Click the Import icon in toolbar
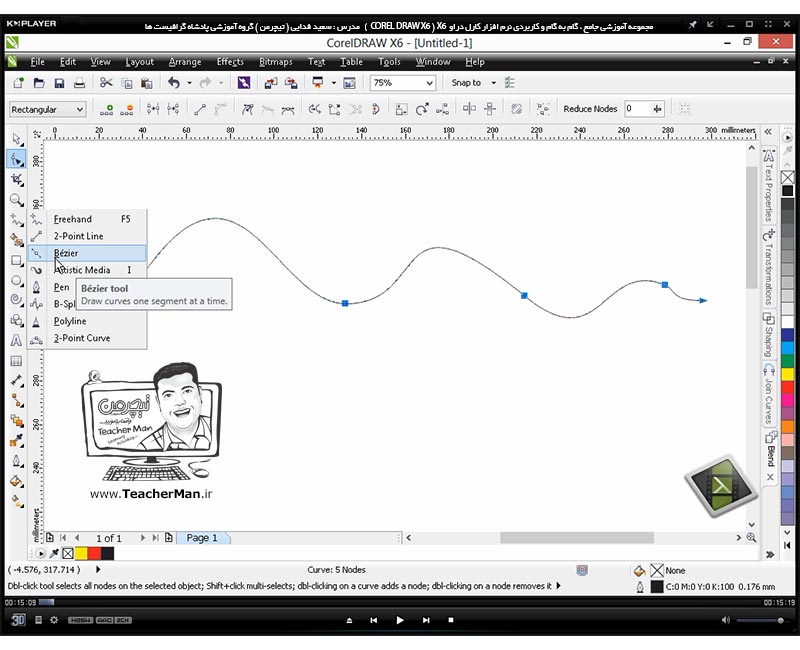The image size is (800, 650). (x=270, y=83)
